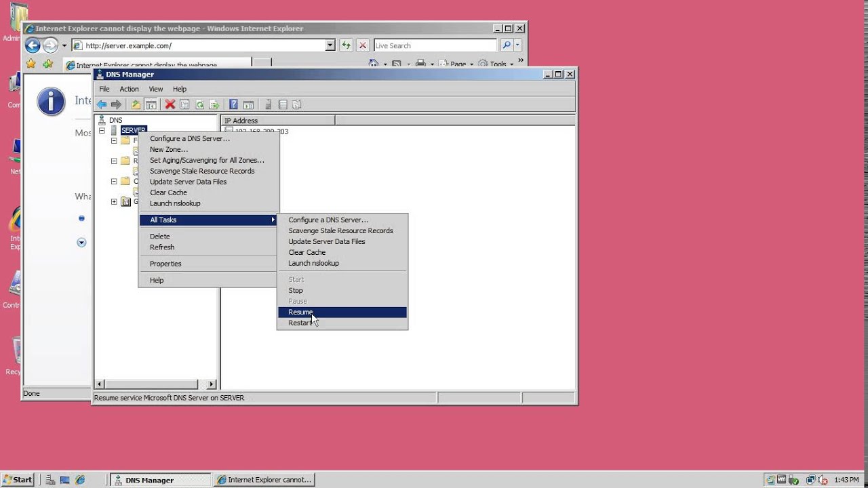Click the Up one level folder icon

[136, 104]
